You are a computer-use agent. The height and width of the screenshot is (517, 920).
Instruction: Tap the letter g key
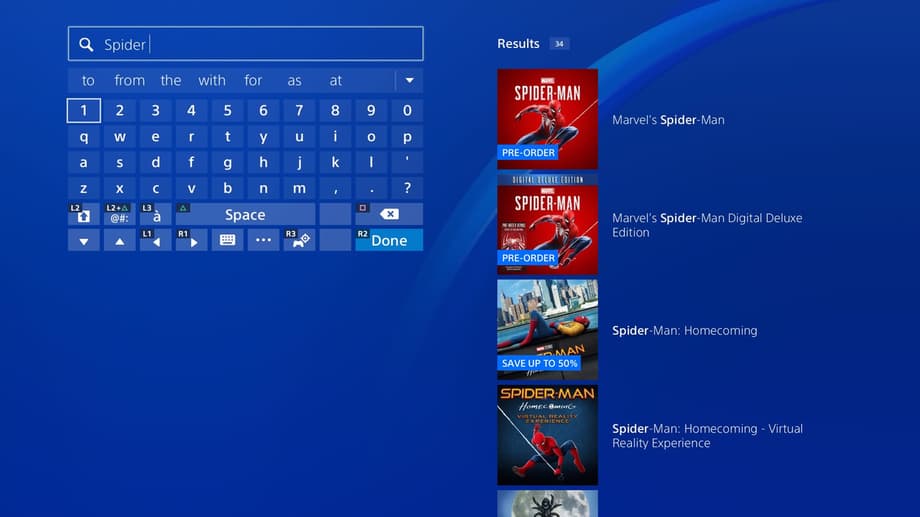point(228,163)
